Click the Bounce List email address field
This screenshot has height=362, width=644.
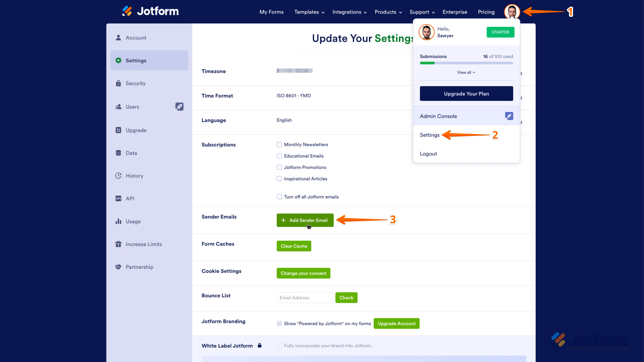[304, 297]
